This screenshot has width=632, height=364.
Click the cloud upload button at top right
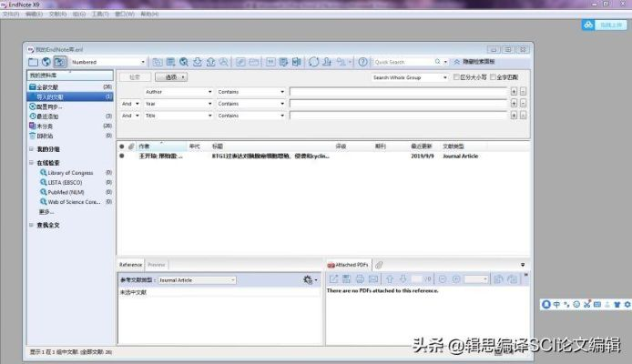coord(604,25)
